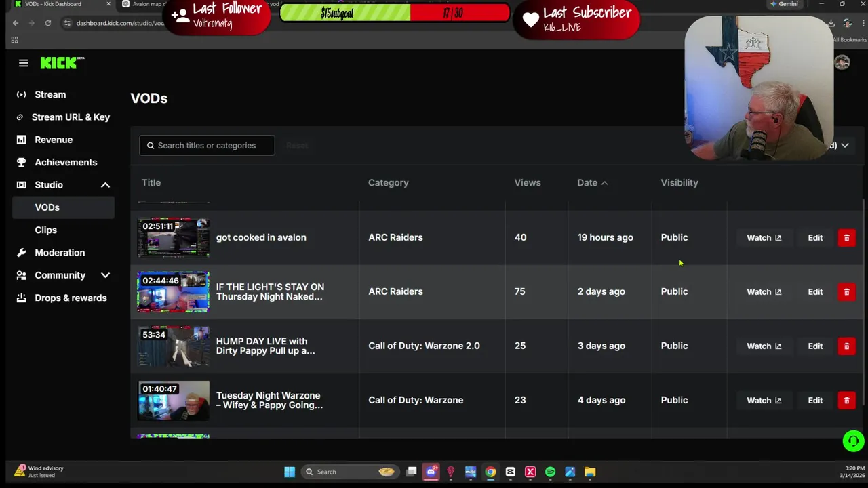Click the site info icon in address bar
Screen dimensions: 868x488
pyautogui.click(x=67, y=23)
